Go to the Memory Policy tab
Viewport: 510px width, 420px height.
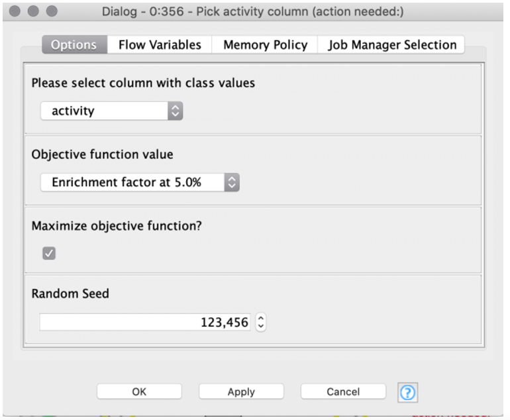pyautogui.click(x=265, y=45)
